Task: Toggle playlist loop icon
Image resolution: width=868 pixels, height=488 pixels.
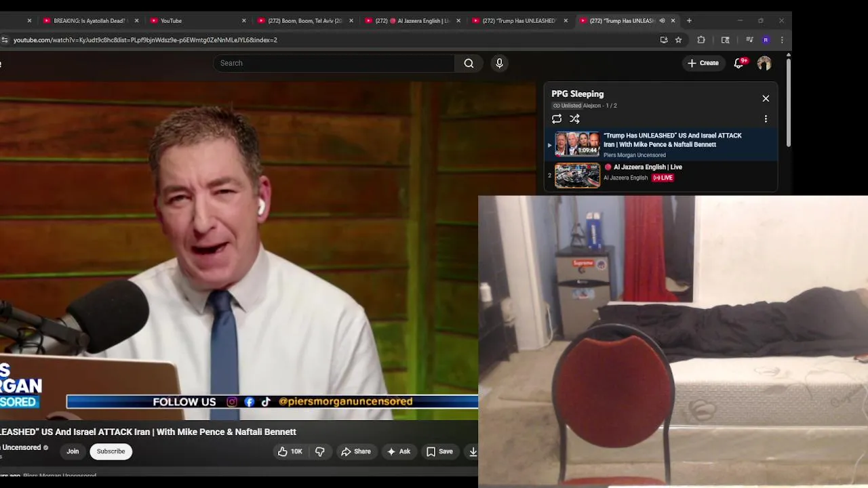Action: pos(557,119)
